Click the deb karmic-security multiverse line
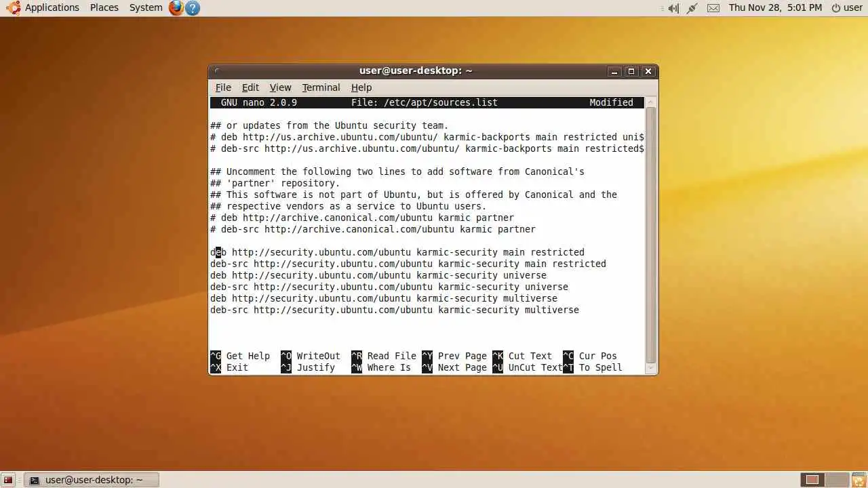This screenshot has width=868, height=488. point(384,298)
